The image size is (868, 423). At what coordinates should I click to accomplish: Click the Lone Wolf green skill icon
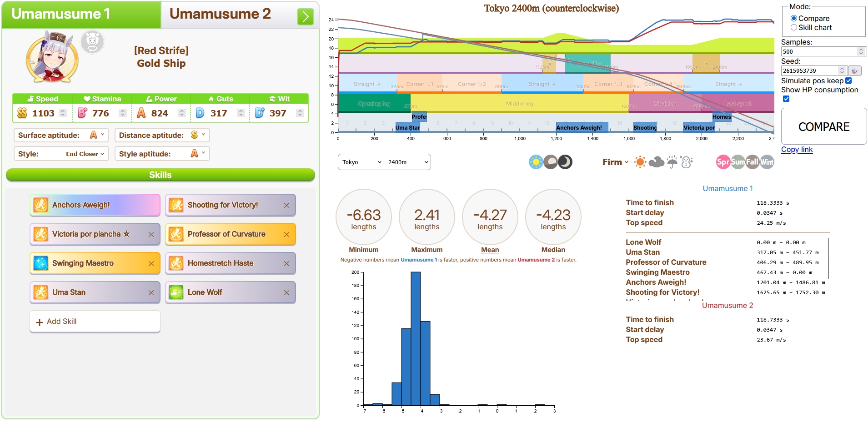point(176,292)
